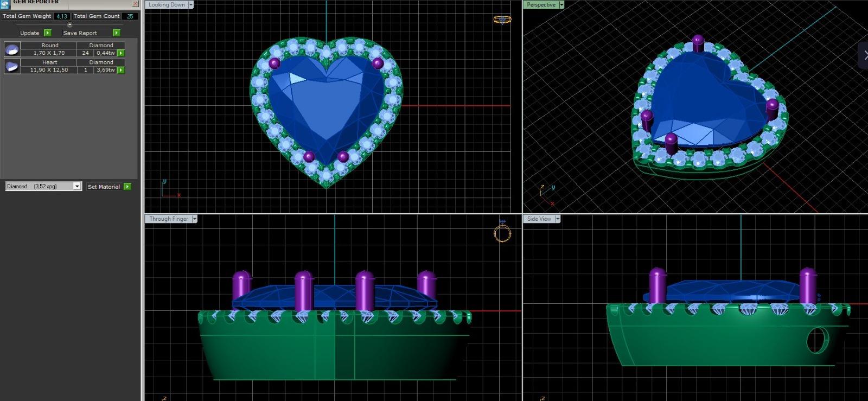Click green arrow on Round diamond row
This screenshot has height=401, width=868.
121,53
